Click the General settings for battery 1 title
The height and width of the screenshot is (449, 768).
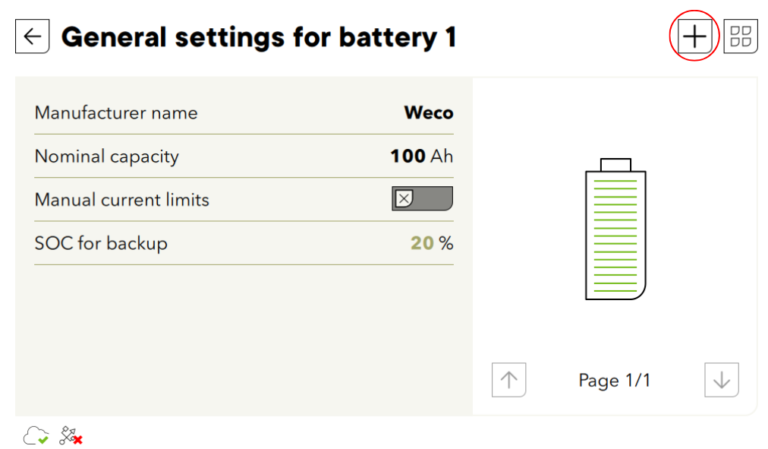point(259,38)
